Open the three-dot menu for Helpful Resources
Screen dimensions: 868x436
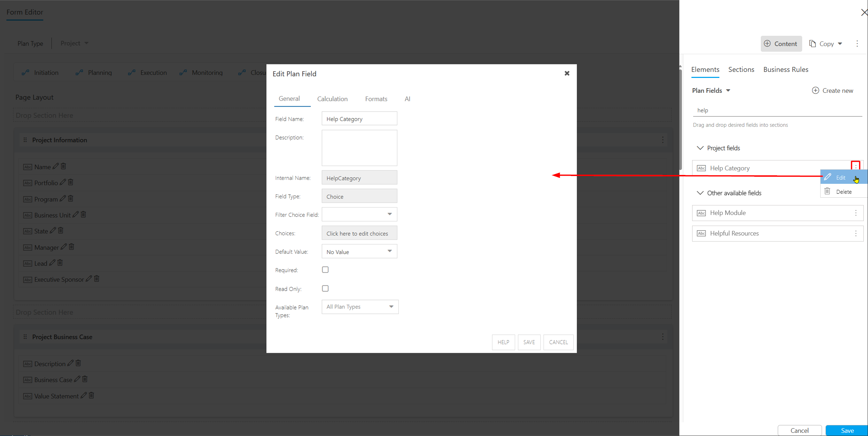tap(856, 233)
